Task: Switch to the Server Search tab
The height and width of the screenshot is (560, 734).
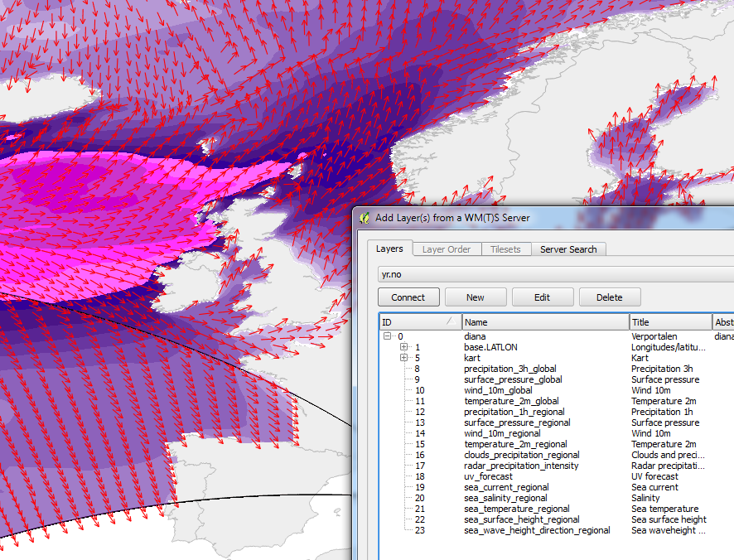Action: pos(568,249)
